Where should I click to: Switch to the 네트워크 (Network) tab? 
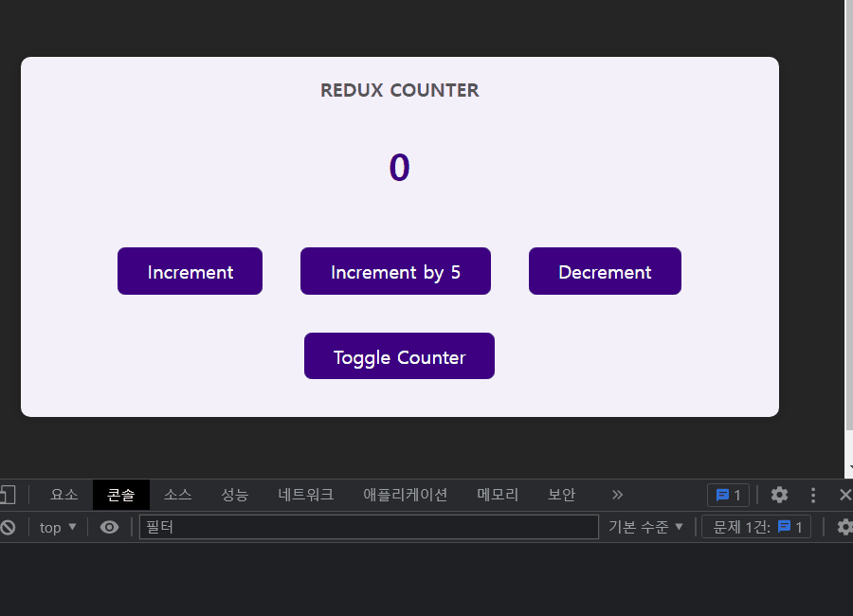[306, 495]
